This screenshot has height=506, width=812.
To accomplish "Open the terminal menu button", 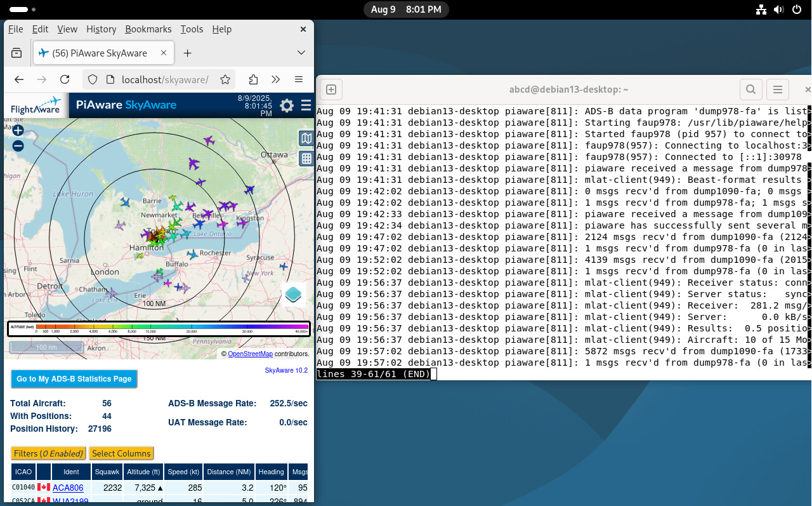I will pyautogui.click(x=778, y=89).
